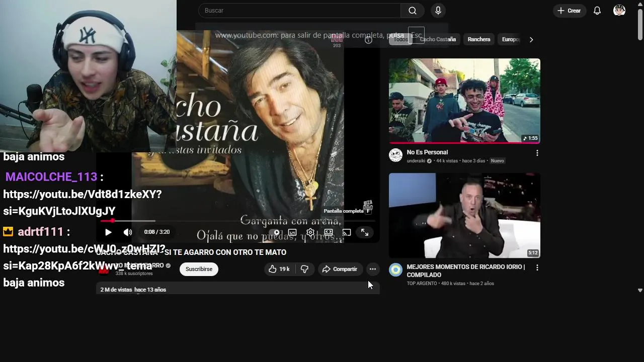Seek using the red video progress bar
644x362 pixels.
237,221
